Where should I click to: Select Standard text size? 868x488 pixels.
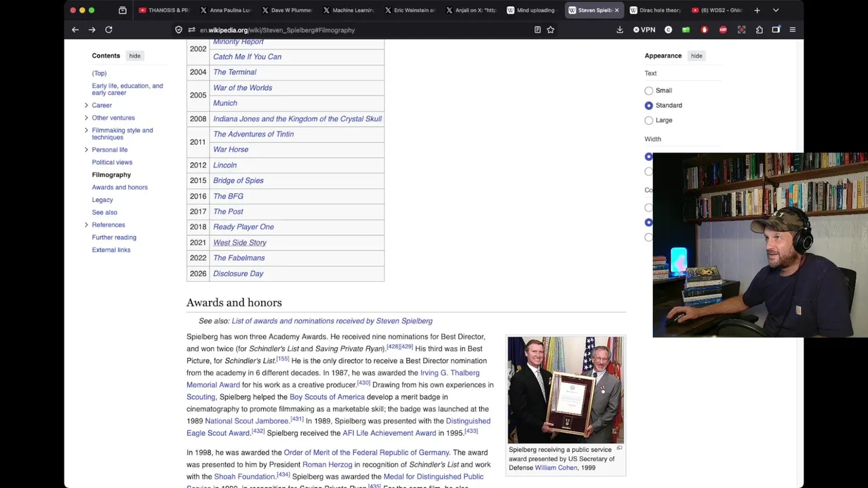[649, 105]
